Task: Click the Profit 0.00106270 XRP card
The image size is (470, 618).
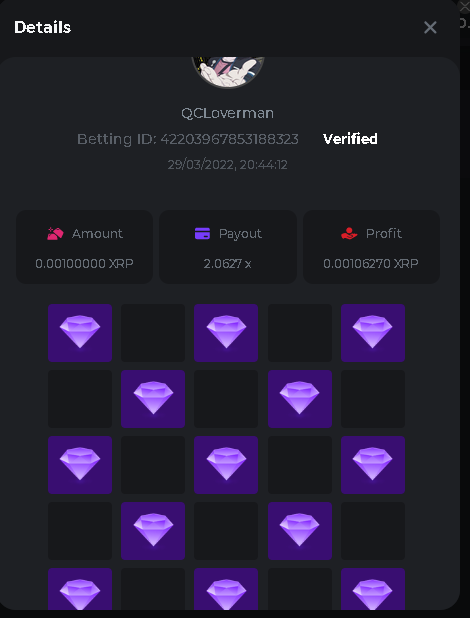Action: click(x=371, y=247)
